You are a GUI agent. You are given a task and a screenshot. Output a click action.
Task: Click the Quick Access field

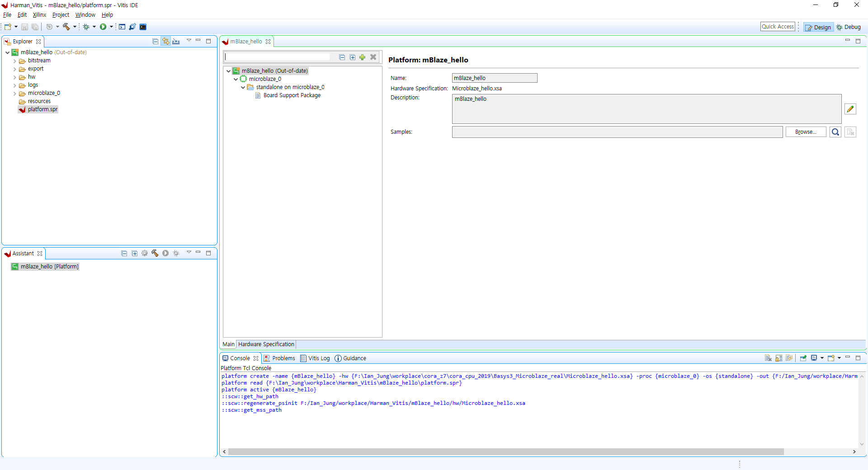click(x=778, y=27)
